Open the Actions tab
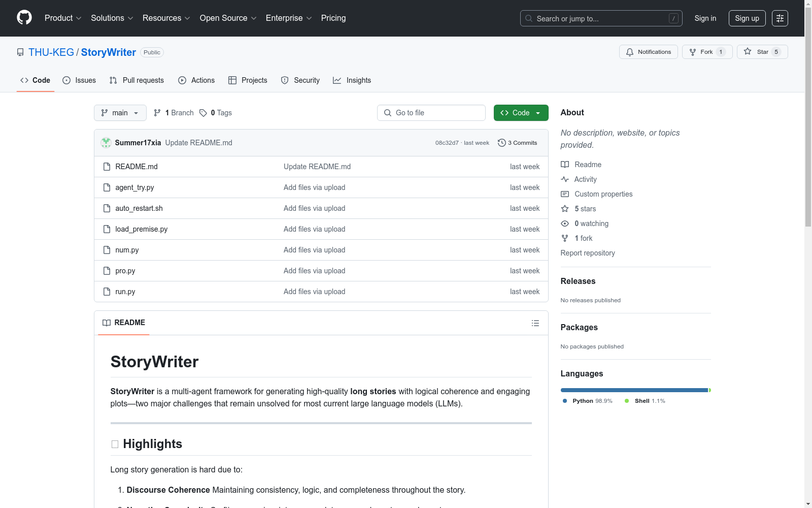The width and height of the screenshot is (812, 508). [x=196, y=80]
